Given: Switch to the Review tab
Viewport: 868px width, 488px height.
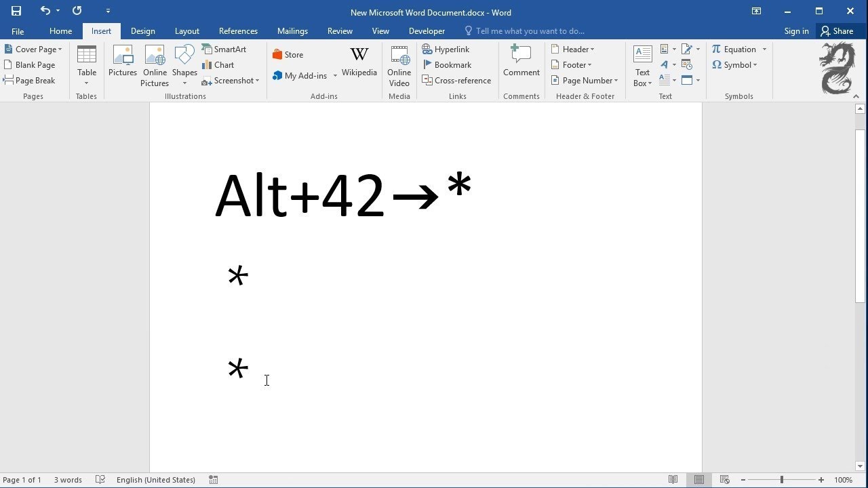Looking at the screenshot, I should pos(340,31).
